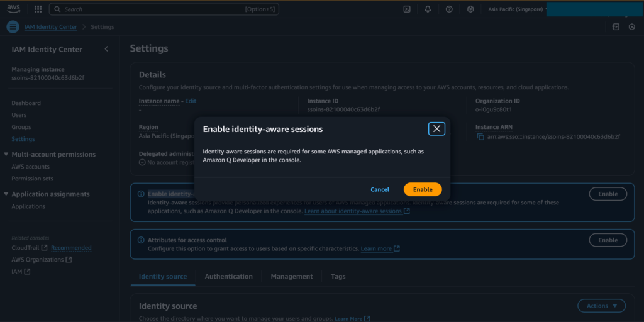644x322 pixels.
Task: Click IAM Identity Center breadcrumb link
Action: click(50, 26)
